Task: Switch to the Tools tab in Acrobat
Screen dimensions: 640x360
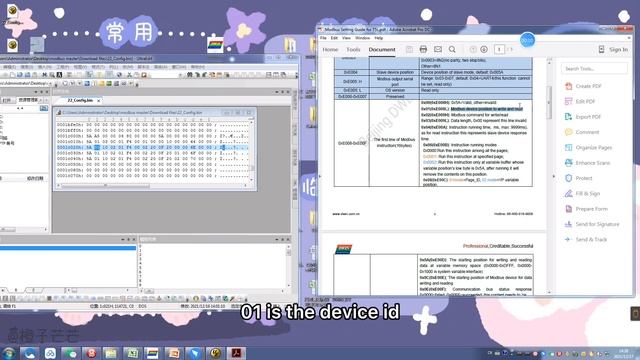Action: pyautogui.click(x=353, y=49)
